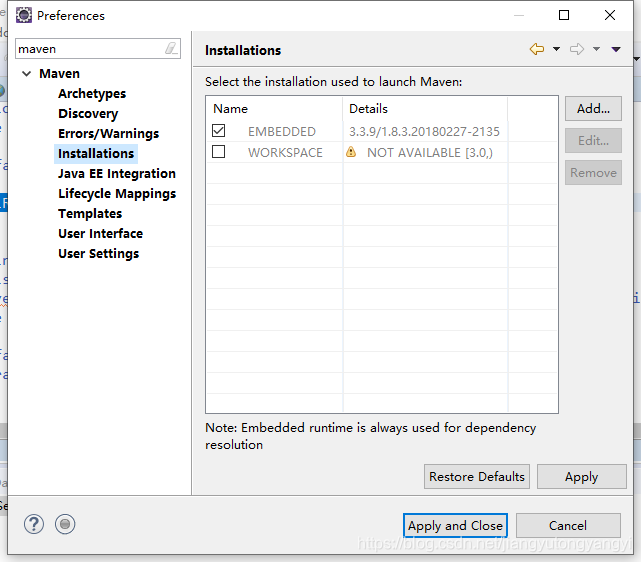Open User Interface preference page
641x562 pixels.
coord(101,234)
